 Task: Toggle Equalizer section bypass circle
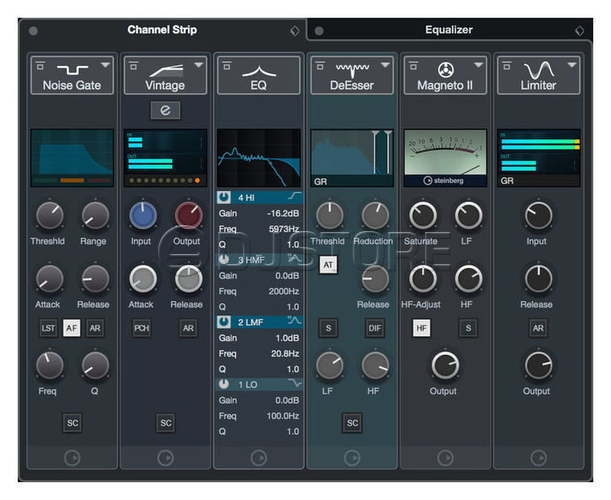319,31
